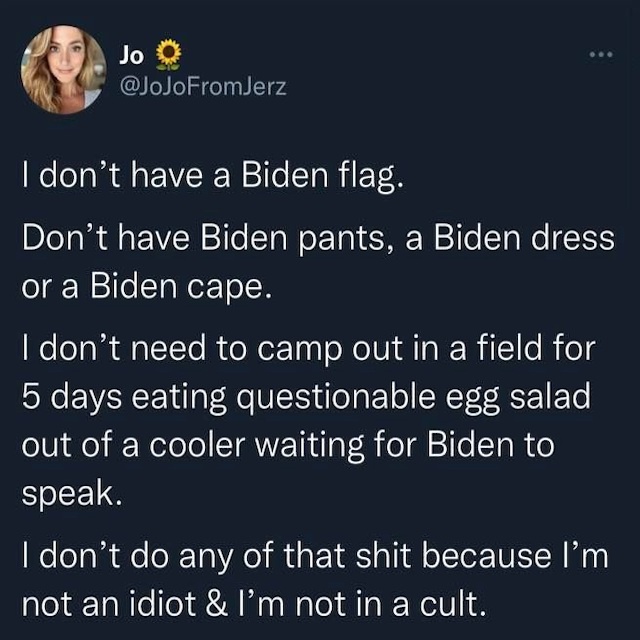Screen dimensions: 640x640
Task: Click the line starting "out of a cooler"
Action: 287,443
